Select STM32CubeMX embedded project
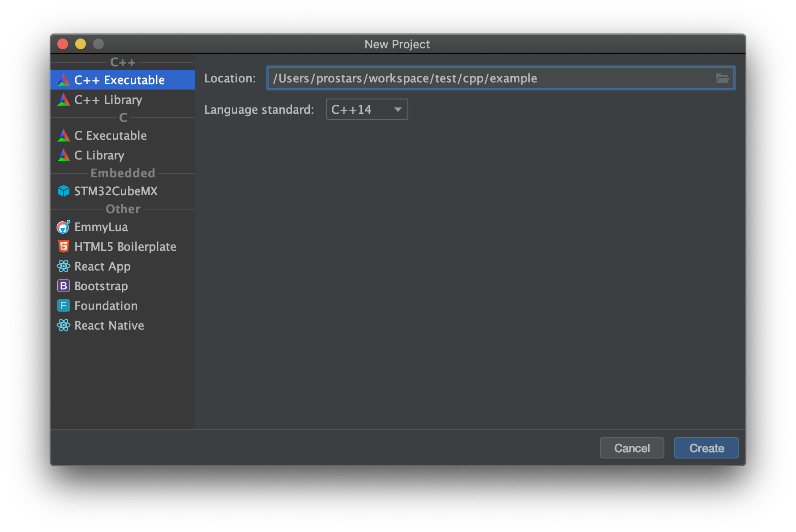Image resolution: width=796 pixels, height=532 pixels. 123,191
